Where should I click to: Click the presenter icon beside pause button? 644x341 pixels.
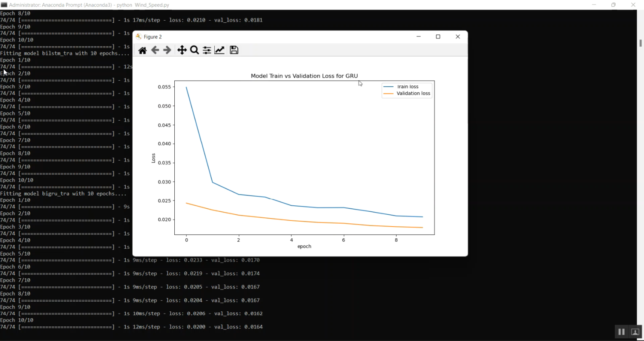(x=635, y=332)
